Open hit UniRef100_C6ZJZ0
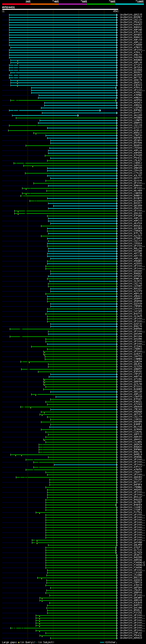This screenshot has width=146, height=644. tap(131, 20)
